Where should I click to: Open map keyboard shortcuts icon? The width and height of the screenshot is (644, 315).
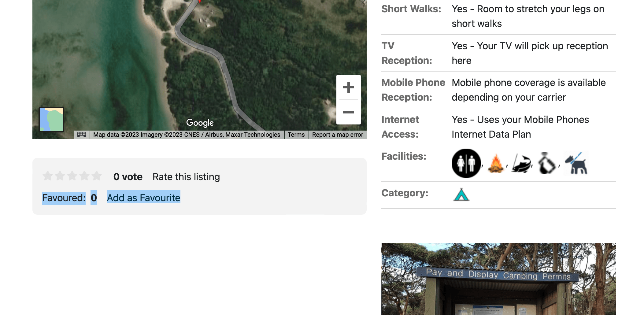pyautogui.click(x=82, y=135)
